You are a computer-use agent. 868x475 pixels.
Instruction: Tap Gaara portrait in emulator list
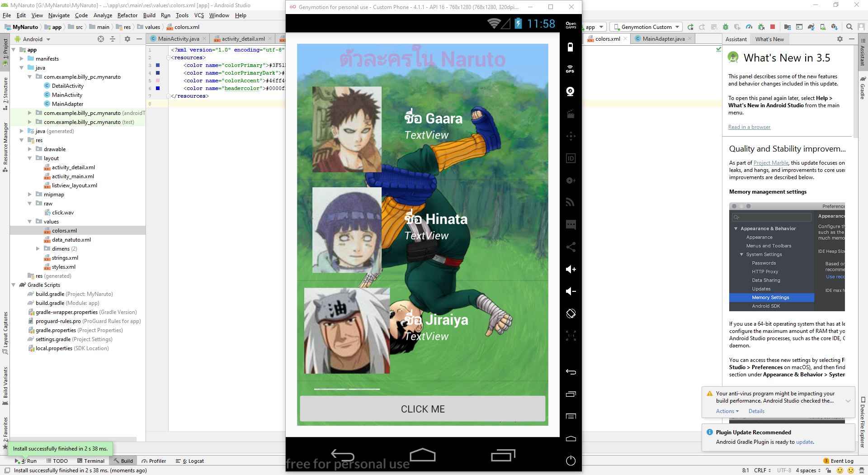click(347, 129)
